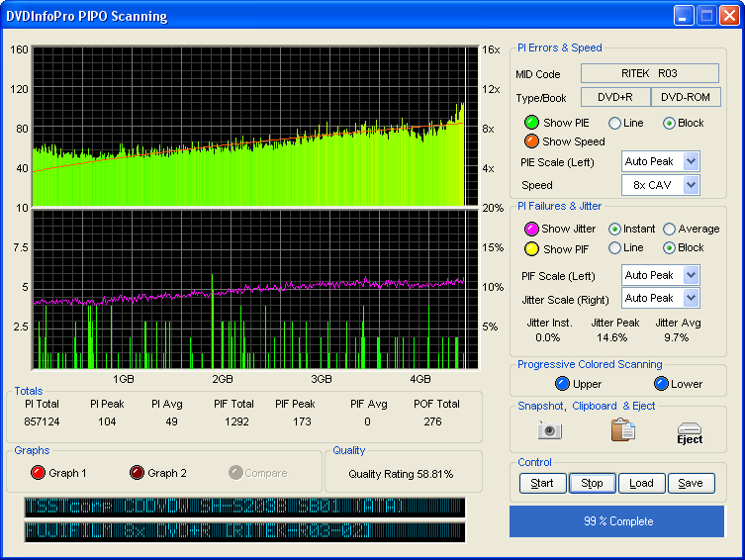Image resolution: width=745 pixels, height=560 pixels.
Task: Click the PI Total value 857124
Action: (42, 421)
